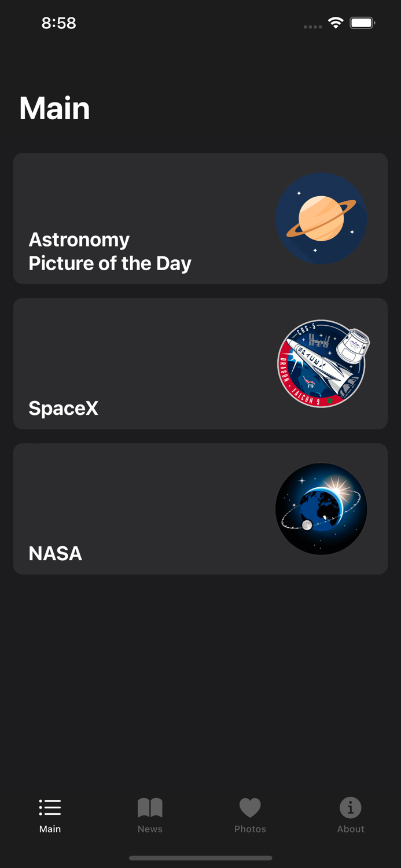Image resolution: width=401 pixels, height=868 pixels.
Task: Tap the About info icon
Action: tap(351, 807)
